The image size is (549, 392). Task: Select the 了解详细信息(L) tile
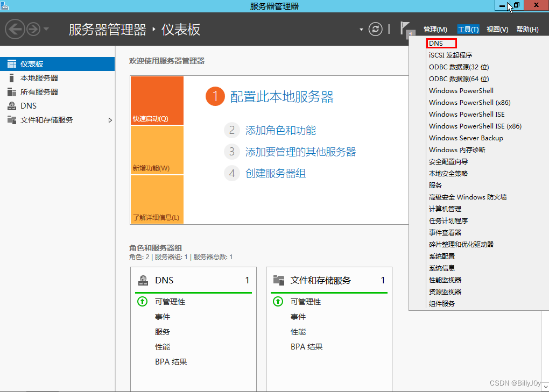coord(157,199)
